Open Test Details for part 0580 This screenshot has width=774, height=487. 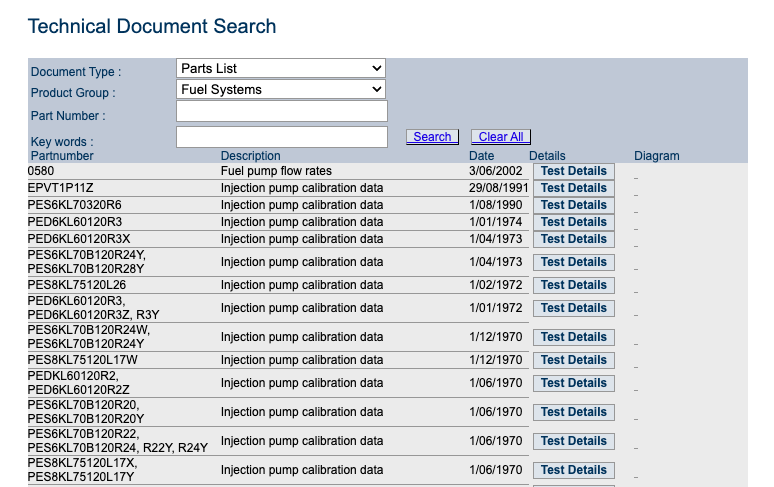click(573, 171)
